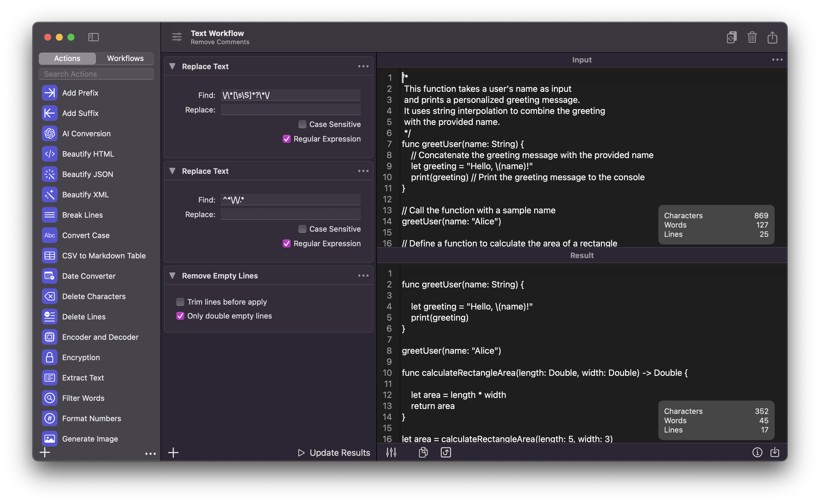Click result line 'let area = length * width'
Viewport: 820px width, 504px height.
[x=458, y=395]
